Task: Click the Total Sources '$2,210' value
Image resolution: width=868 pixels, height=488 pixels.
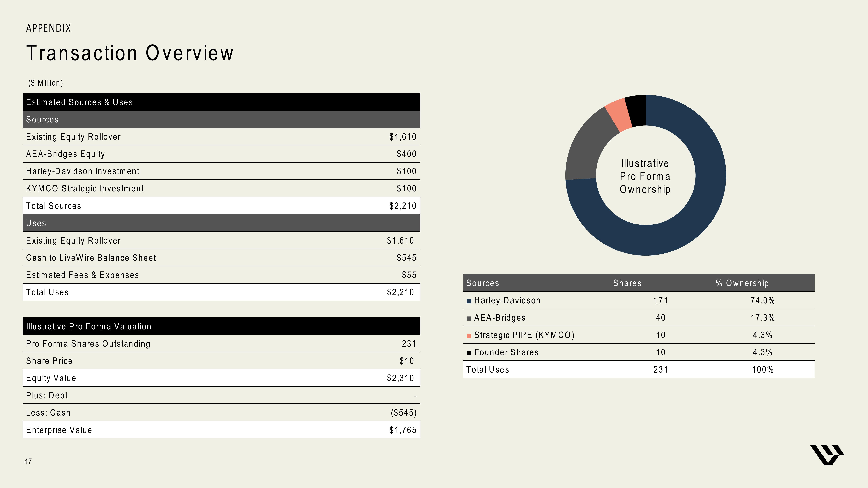Action: (x=403, y=206)
